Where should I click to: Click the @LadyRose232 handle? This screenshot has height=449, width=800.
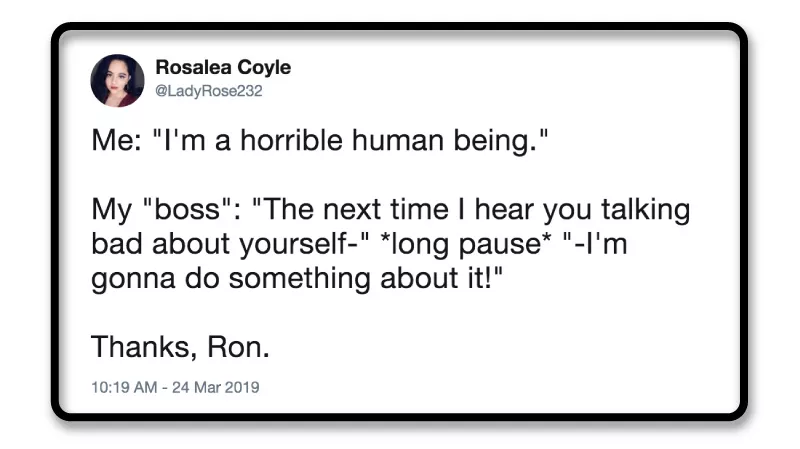pyautogui.click(x=209, y=91)
